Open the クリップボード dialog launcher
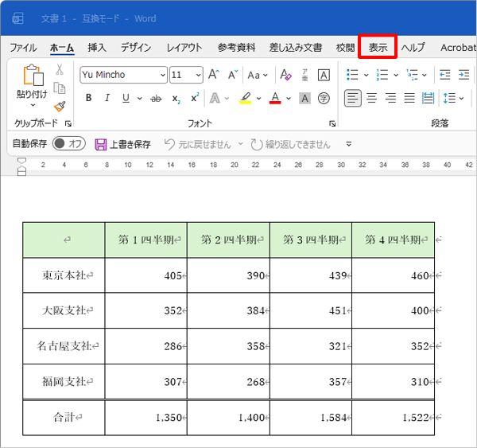This screenshot has height=448, width=477. 68,123
